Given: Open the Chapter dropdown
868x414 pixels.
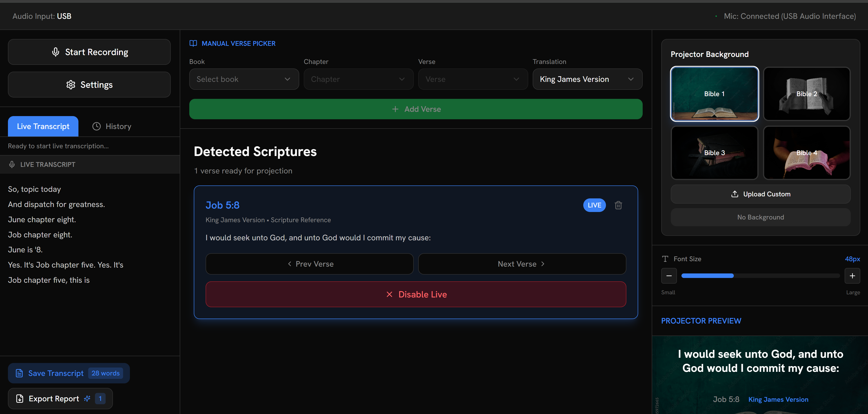Looking at the screenshot, I should (x=358, y=79).
